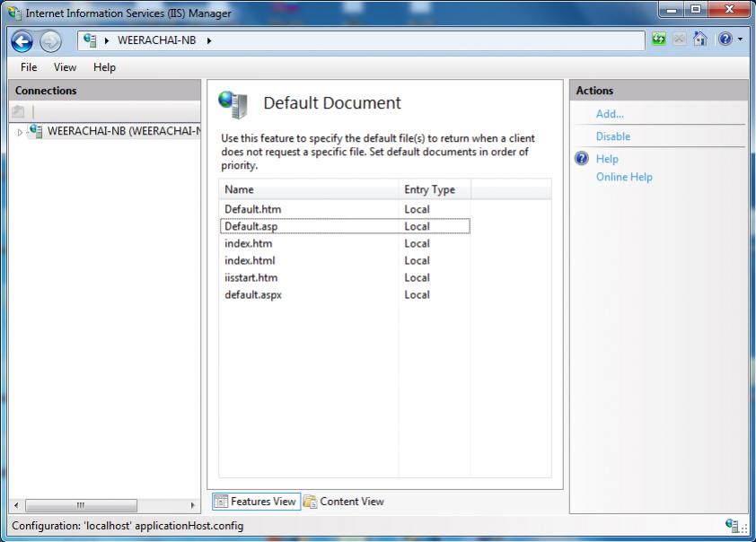The image size is (756, 542).
Task: Select index.htm entry
Action: (x=345, y=243)
